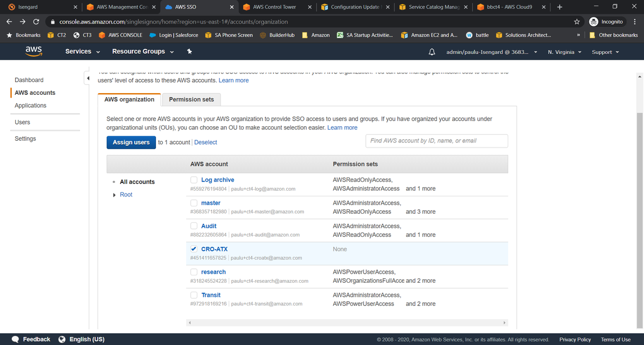
Task: Close the AWS SSO browser tab
Action: pyautogui.click(x=232, y=7)
